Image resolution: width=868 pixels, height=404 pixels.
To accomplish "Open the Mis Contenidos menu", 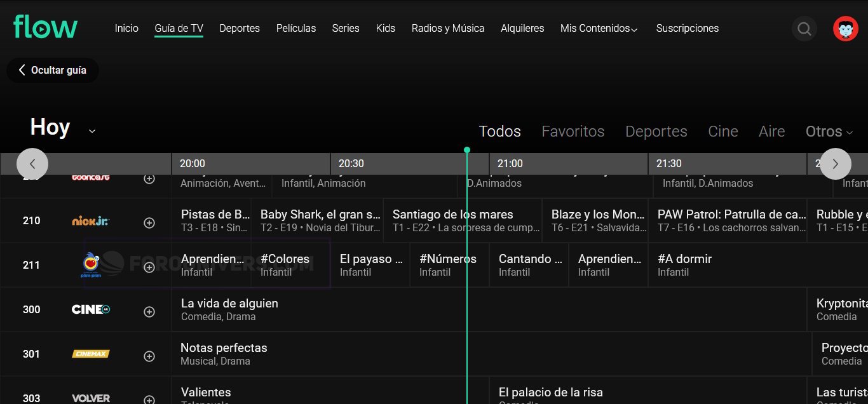I will [599, 29].
